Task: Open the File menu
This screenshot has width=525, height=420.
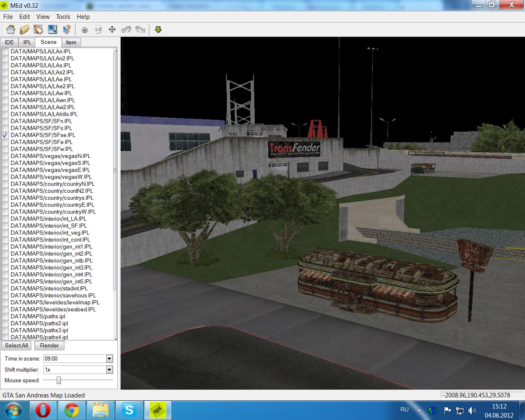Action: [8, 17]
